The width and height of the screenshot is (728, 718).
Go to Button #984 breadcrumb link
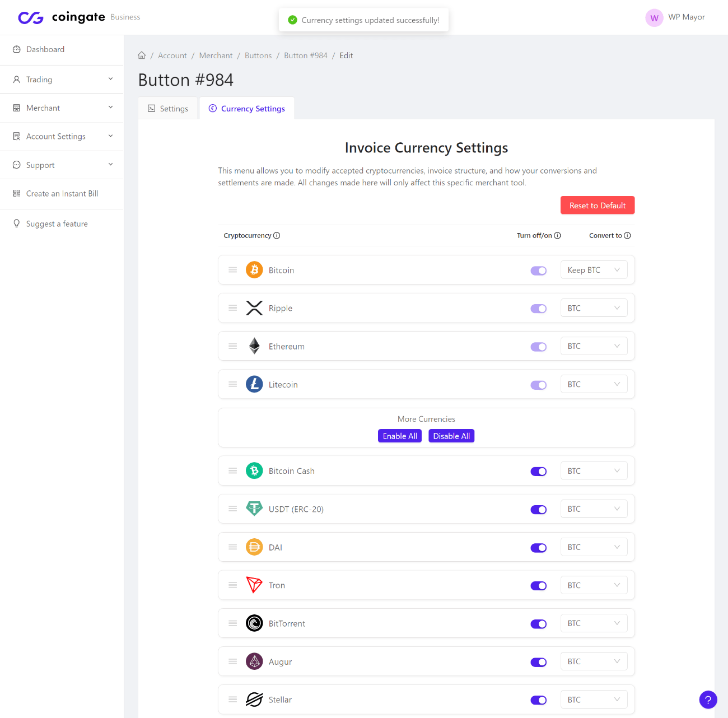(306, 55)
